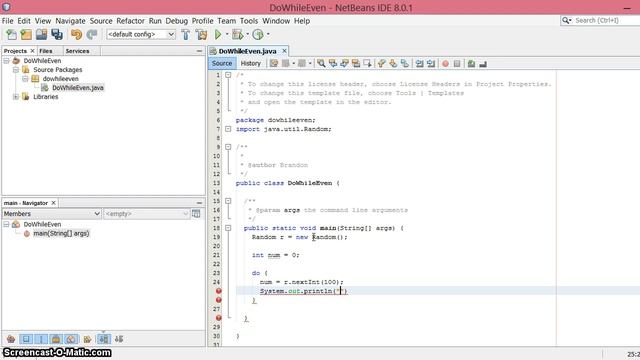
Task: Toggle Rectangular Selection icon
Action: coord(367,64)
